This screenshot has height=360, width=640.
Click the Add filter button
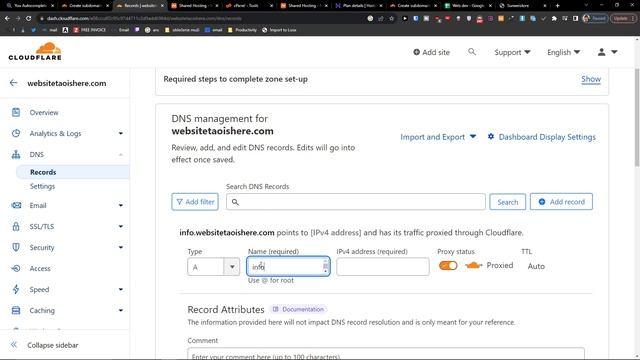(x=195, y=202)
